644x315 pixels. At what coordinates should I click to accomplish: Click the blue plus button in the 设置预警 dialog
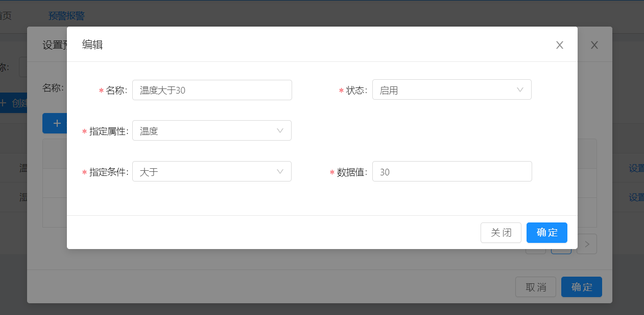point(56,123)
